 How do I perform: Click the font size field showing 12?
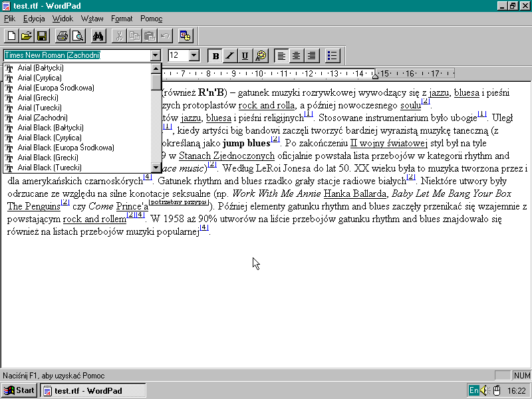coord(178,55)
